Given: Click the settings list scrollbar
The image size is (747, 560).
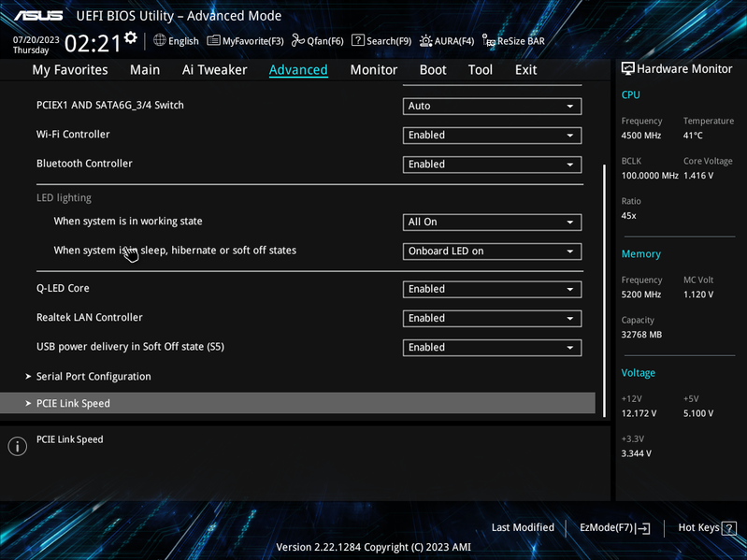Looking at the screenshot, I should 605,291.
